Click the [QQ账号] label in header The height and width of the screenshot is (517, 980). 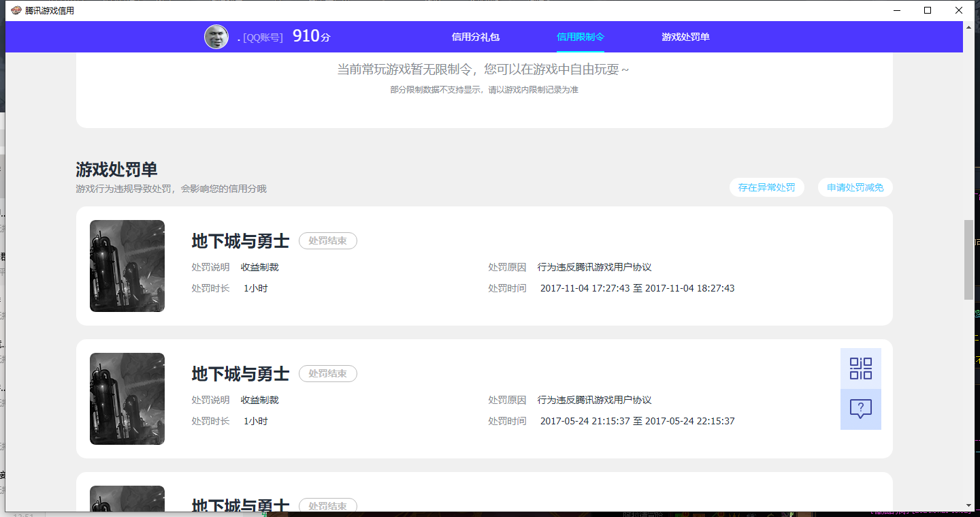[263, 37]
